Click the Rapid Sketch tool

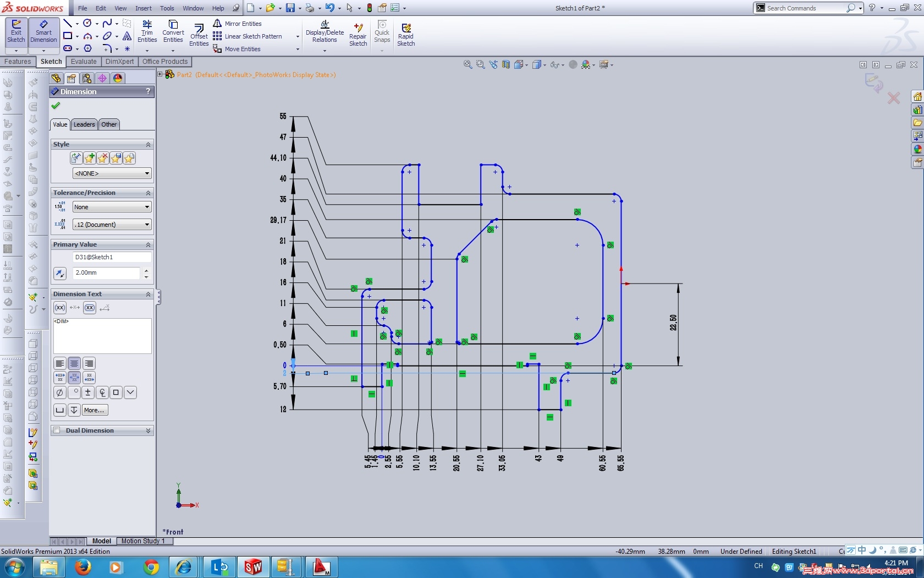(x=406, y=34)
